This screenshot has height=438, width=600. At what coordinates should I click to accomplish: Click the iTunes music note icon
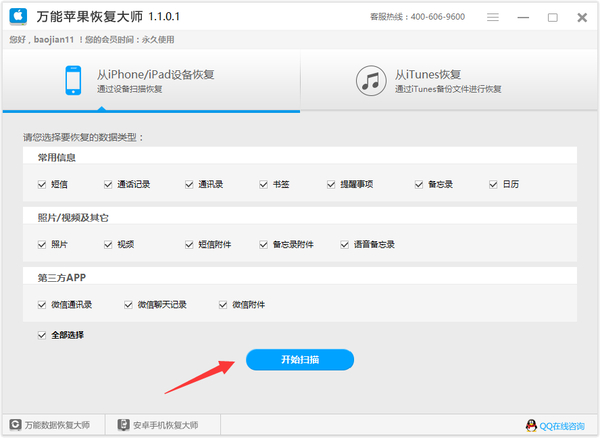click(x=371, y=81)
